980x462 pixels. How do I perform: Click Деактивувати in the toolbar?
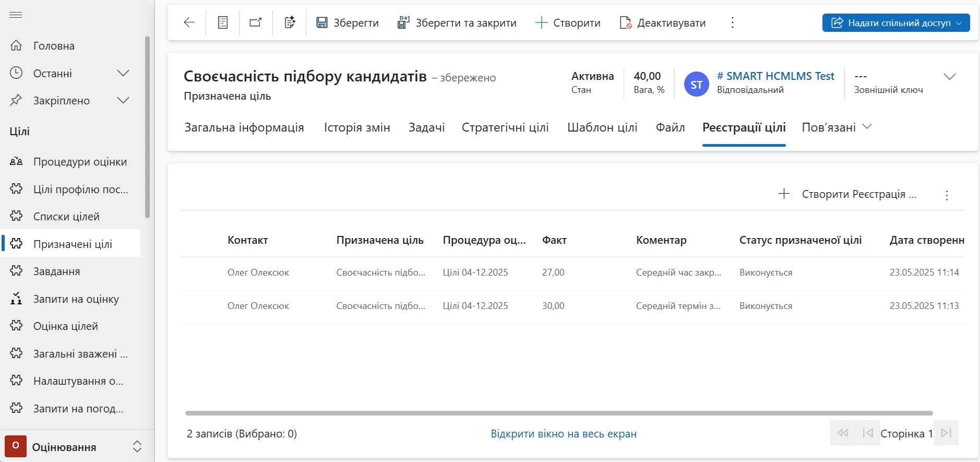[x=663, y=22]
